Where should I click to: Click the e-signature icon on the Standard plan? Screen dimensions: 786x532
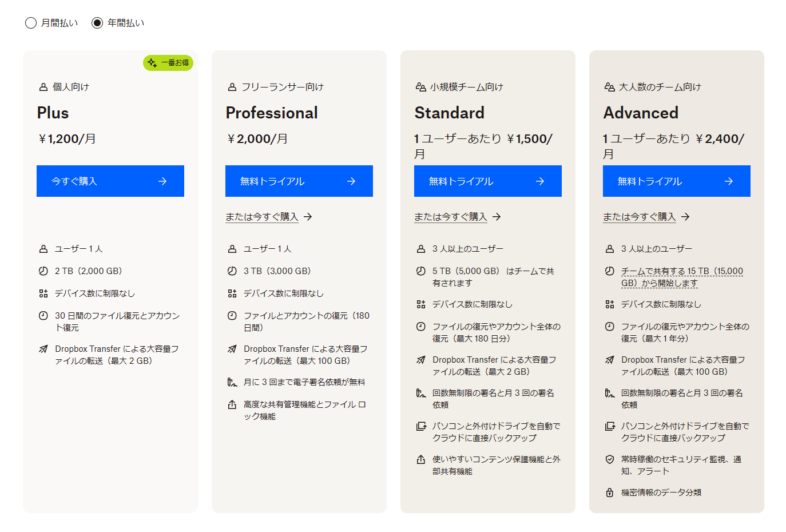click(420, 393)
